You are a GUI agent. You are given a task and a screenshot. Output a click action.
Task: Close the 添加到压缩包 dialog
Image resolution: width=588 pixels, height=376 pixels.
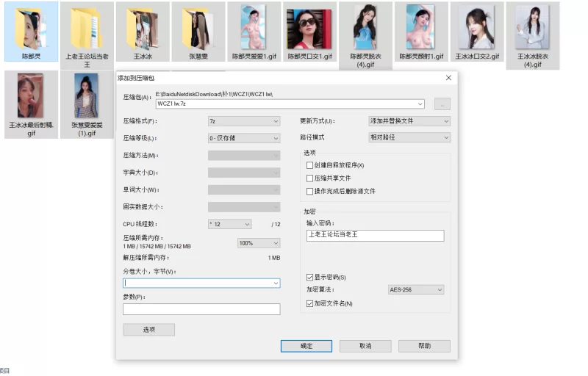click(x=448, y=78)
